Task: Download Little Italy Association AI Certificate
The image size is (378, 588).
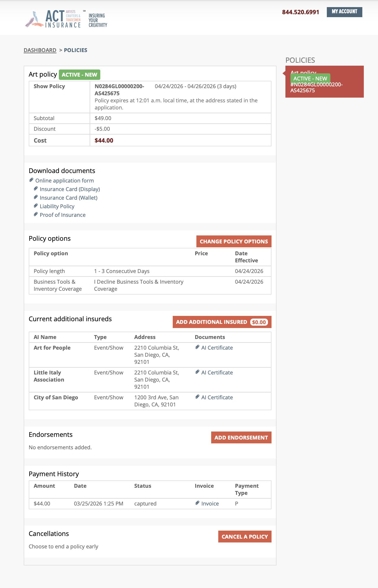Action: coord(217,373)
